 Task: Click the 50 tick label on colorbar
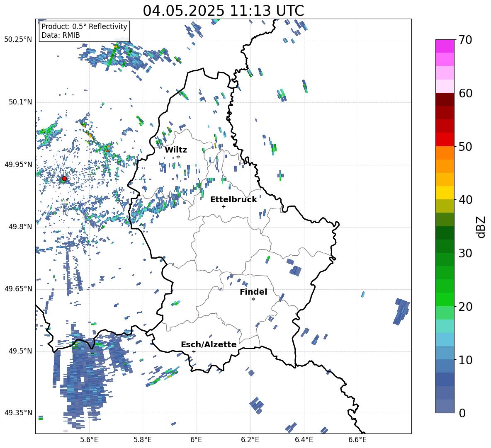(x=465, y=146)
